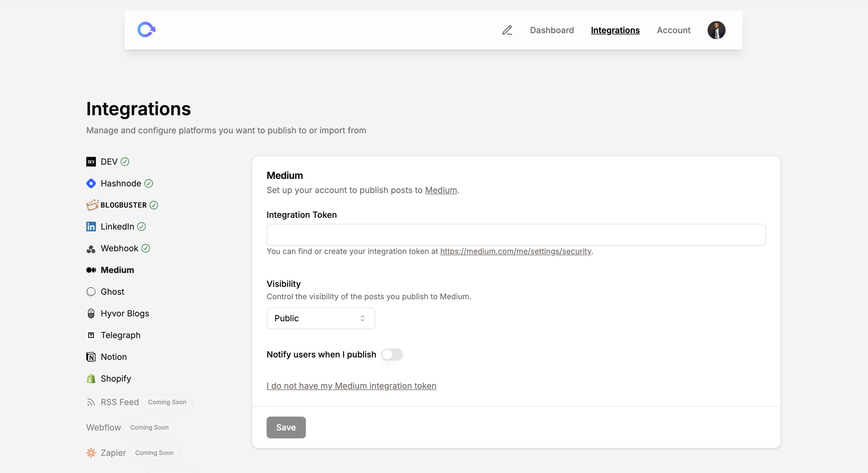
Task: Open the Visibility Public dropdown
Action: coord(320,318)
